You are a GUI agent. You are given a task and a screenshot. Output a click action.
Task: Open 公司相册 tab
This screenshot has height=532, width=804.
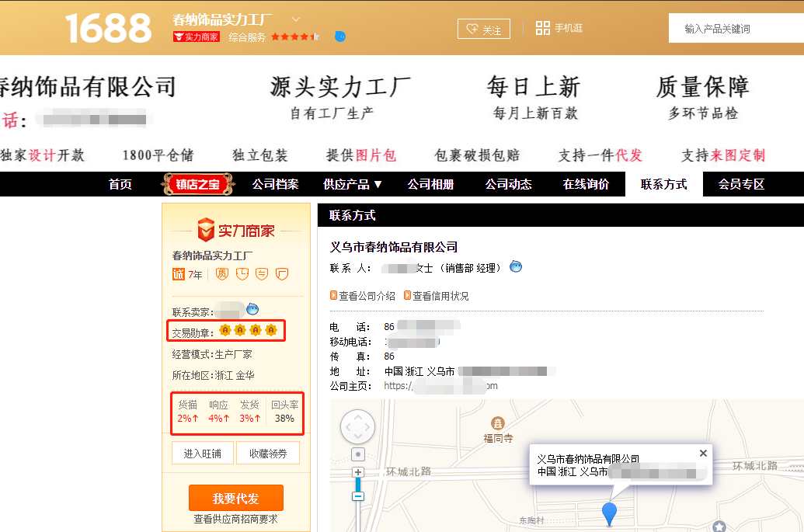pyautogui.click(x=430, y=184)
